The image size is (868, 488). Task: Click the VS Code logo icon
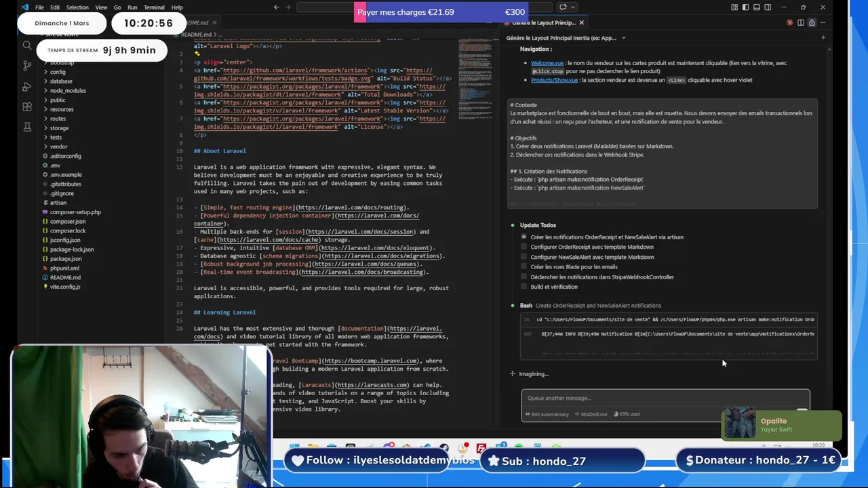[x=25, y=7]
